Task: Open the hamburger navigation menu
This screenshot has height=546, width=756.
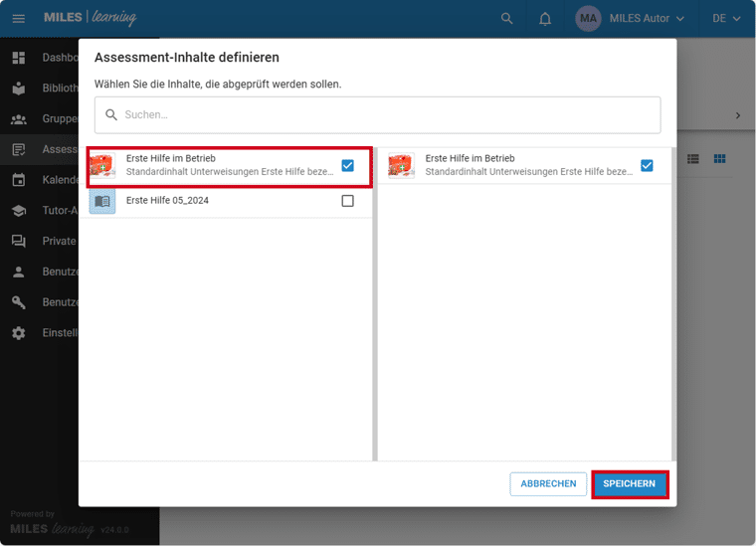Action: 19,19
